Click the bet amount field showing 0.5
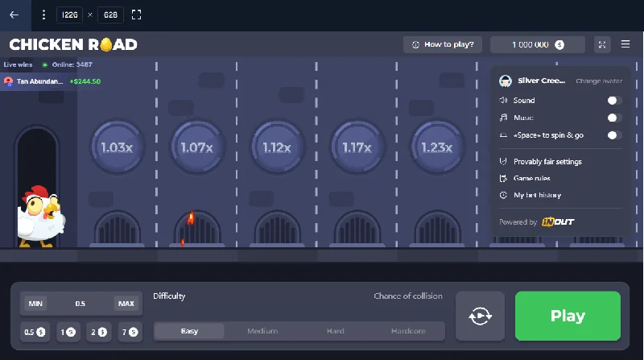 [80, 304]
